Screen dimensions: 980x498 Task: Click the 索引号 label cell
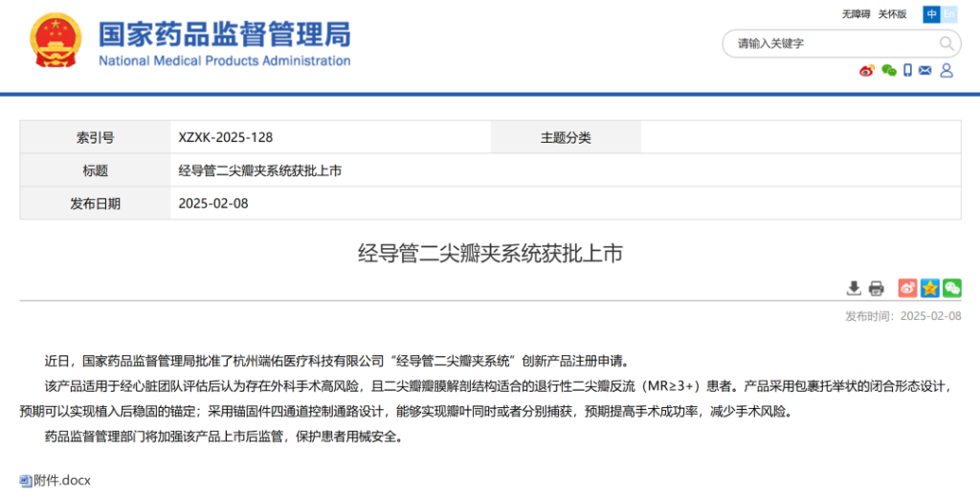click(x=95, y=138)
